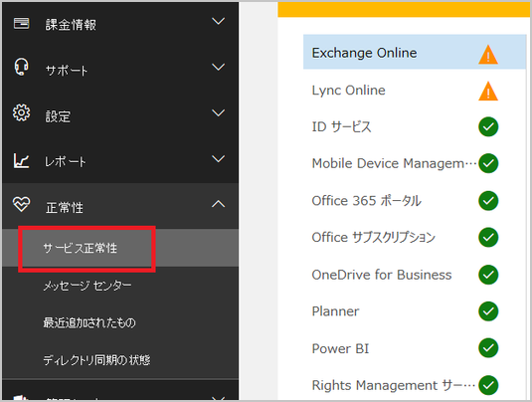
Task: Click the warning triangle for Exchange Online
Action: (x=488, y=55)
